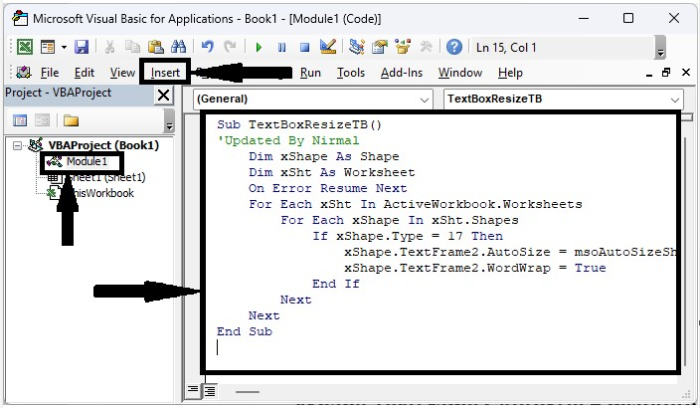Image resolution: width=700 pixels, height=408 pixels.
Task: Switch to Full Module View button
Action: (x=210, y=391)
